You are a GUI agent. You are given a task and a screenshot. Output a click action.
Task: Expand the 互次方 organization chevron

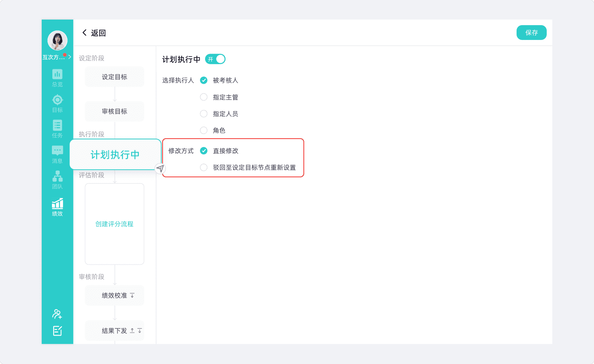(70, 57)
